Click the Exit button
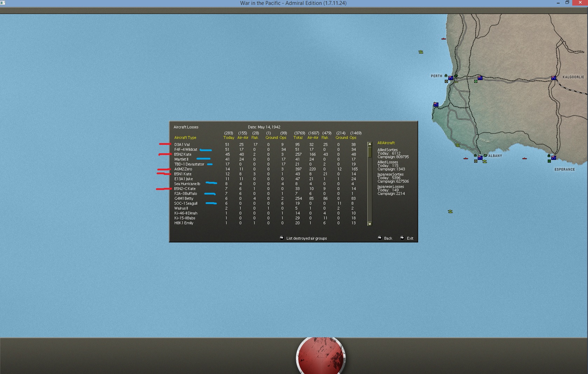This screenshot has height=374, width=588. (x=410, y=238)
